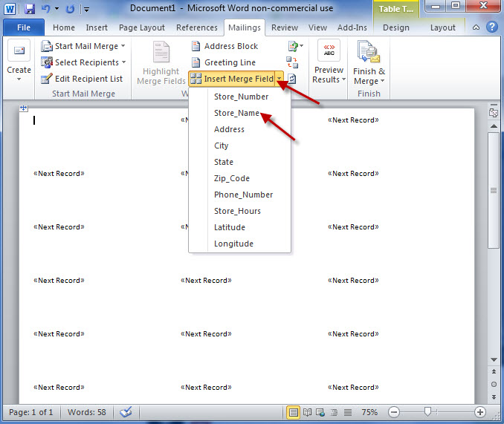Switch to the Review ribbon tab
The width and height of the screenshot is (504, 424).
pos(285,28)
